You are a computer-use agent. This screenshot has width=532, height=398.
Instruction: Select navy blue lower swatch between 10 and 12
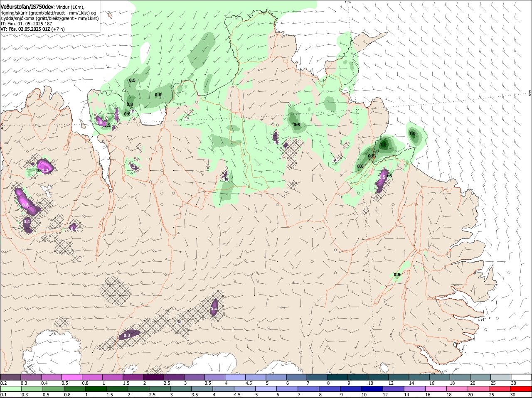[x=371, y=389]
